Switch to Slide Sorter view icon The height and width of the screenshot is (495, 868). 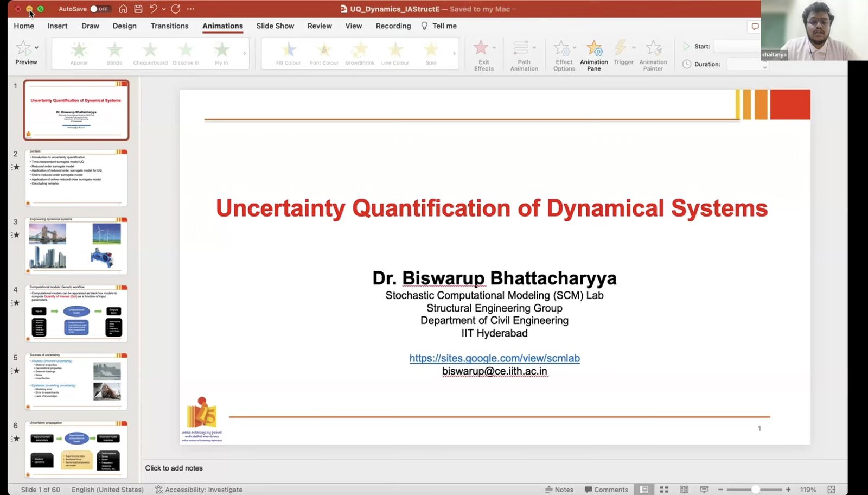pyautogui.click(x=663, y=490)
